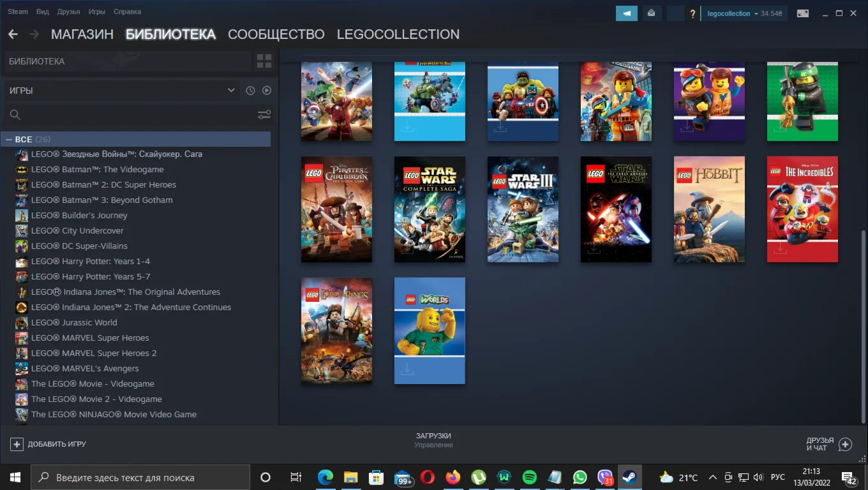This screenshot has height=490, width=868.
Task: Open LEGO The Hobbit cover thumbnail
Action: pyautogui.click(x=709, y=209)
